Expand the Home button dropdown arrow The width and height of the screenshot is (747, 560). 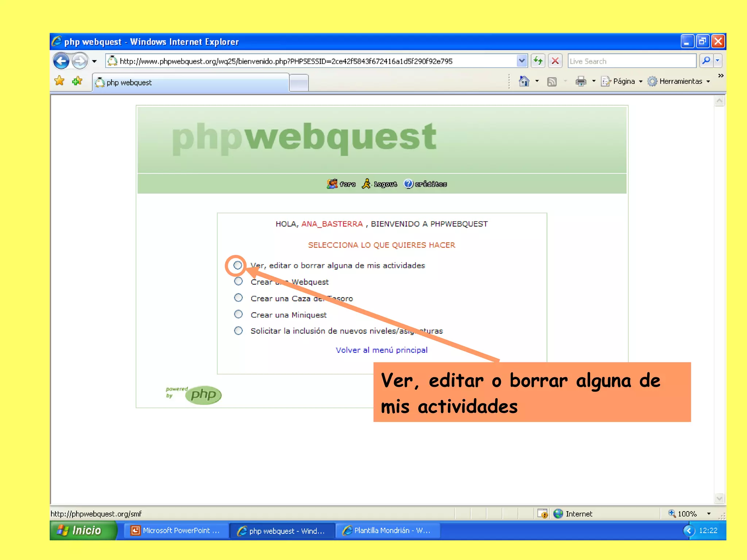pyautogui.click(x=537, y=81)
